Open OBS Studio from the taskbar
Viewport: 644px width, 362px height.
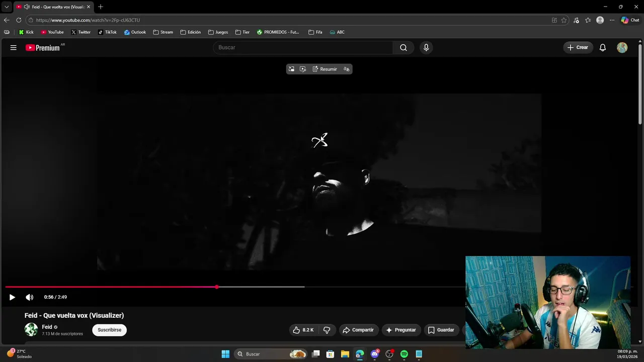[389, 354]
